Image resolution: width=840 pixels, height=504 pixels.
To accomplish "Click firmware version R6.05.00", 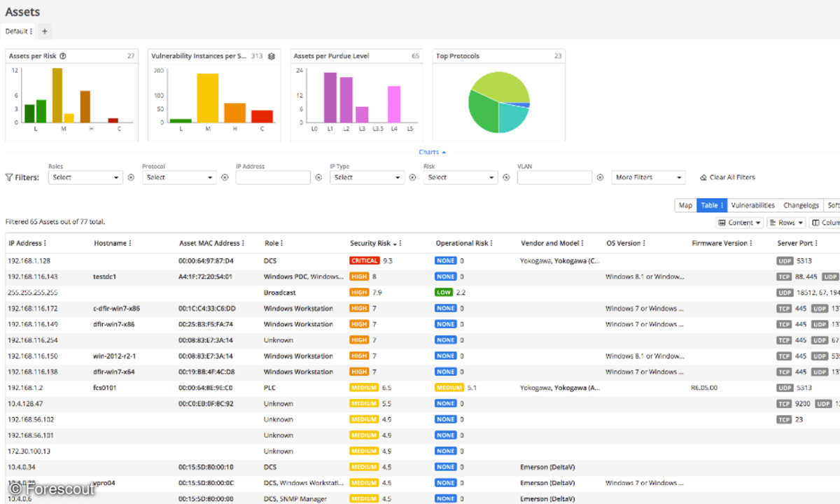I will 704,388.
